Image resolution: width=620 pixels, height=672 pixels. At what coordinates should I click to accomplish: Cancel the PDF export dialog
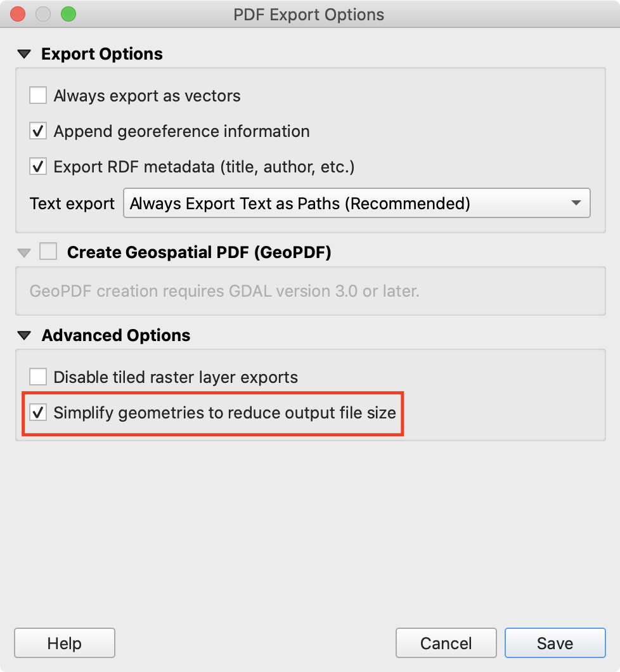pos(446,643)
